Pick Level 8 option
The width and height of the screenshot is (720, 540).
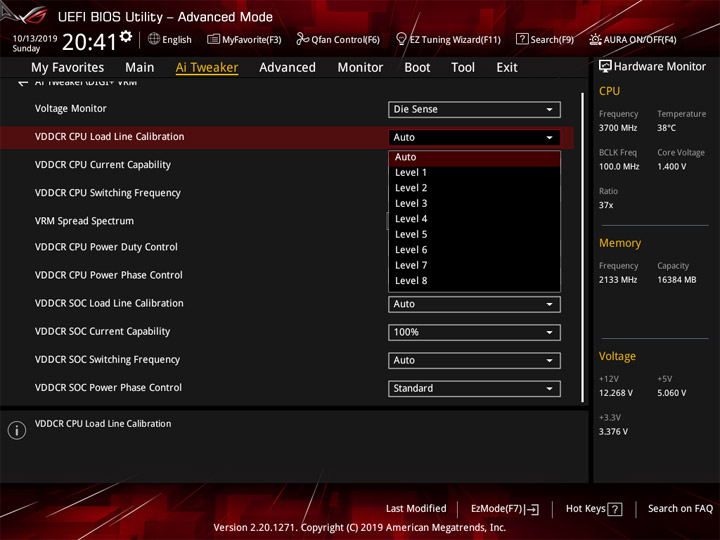point(474,281)
